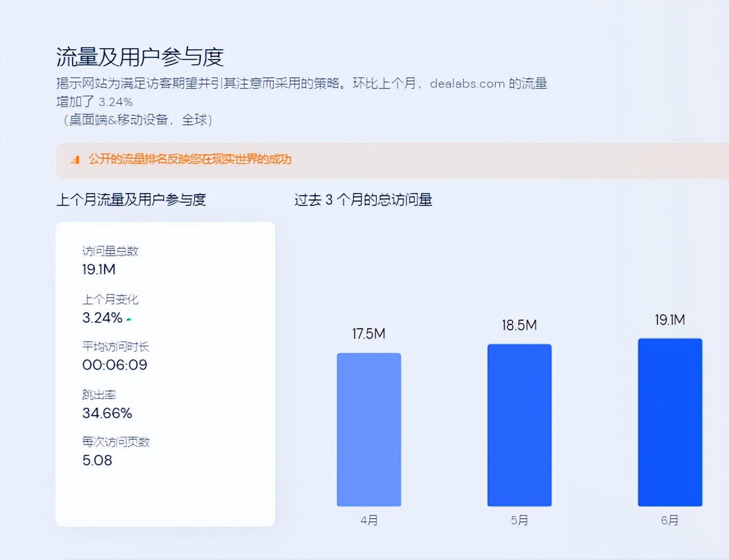Click the 跳出率 value 34.66%
Screen dimensions: 729x560
coord(106,413)
